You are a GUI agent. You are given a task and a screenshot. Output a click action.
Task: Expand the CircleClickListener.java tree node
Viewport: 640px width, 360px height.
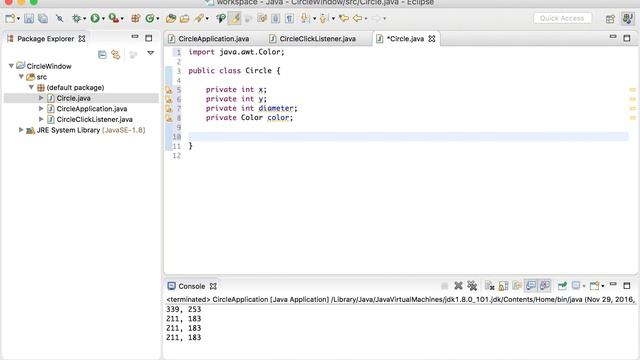41,119
